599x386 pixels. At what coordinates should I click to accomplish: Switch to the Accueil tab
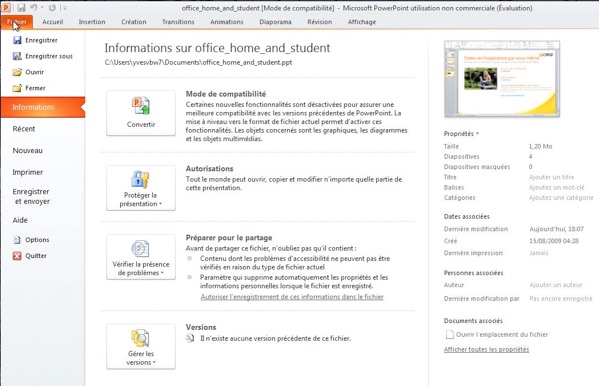point(53,22)
